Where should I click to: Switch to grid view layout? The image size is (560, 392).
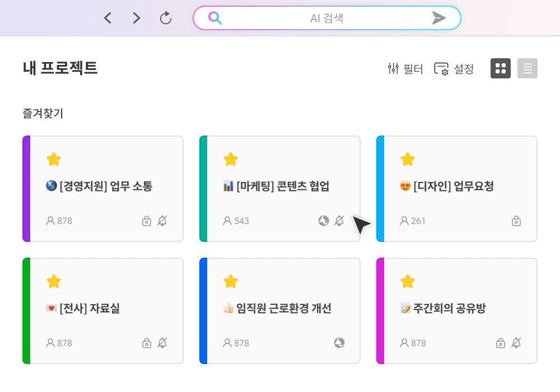point(500,68)
